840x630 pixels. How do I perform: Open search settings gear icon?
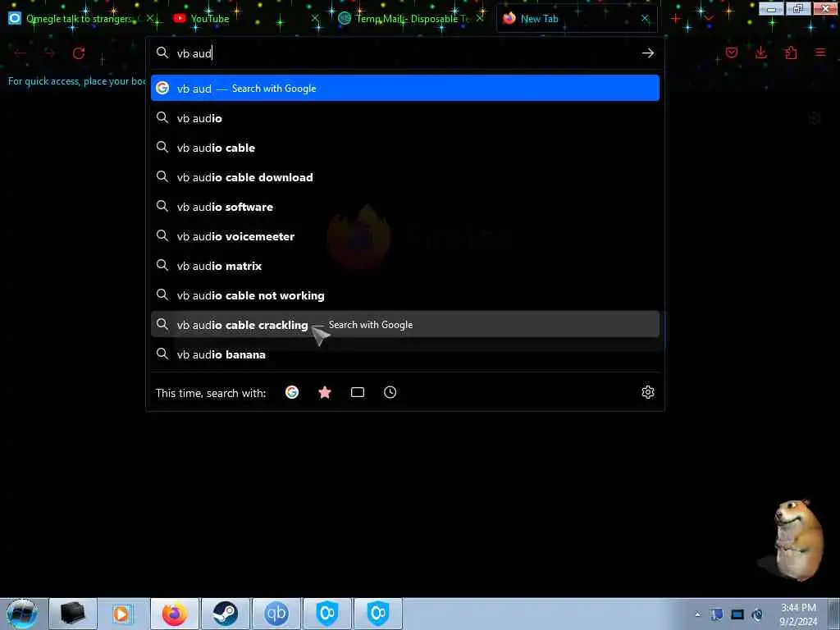(x=648, y=392)
